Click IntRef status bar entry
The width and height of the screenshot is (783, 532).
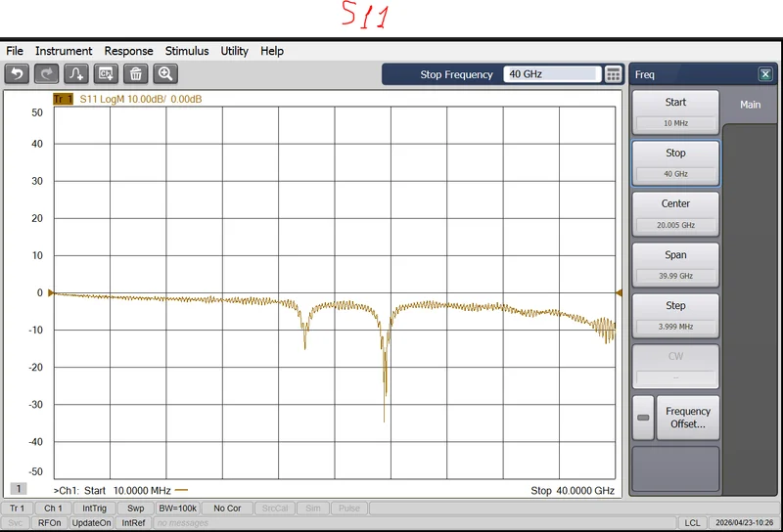[133, 522]
